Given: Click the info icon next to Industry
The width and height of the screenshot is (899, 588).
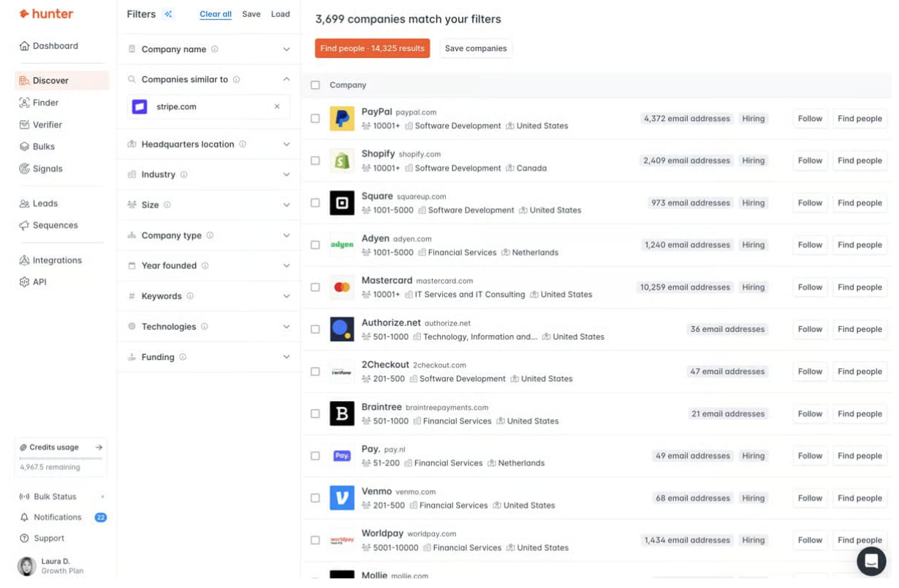Looking at the screenshot, I should (184, 174).
